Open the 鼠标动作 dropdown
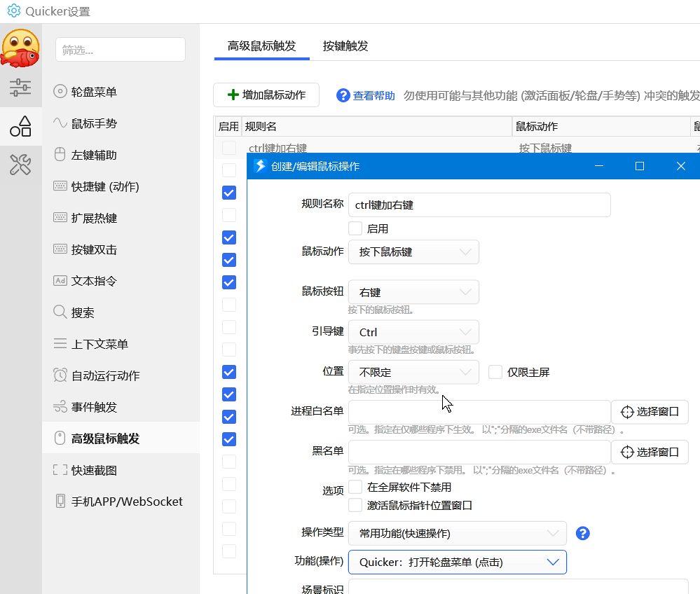Screen dimensions: 700x594 413,251
